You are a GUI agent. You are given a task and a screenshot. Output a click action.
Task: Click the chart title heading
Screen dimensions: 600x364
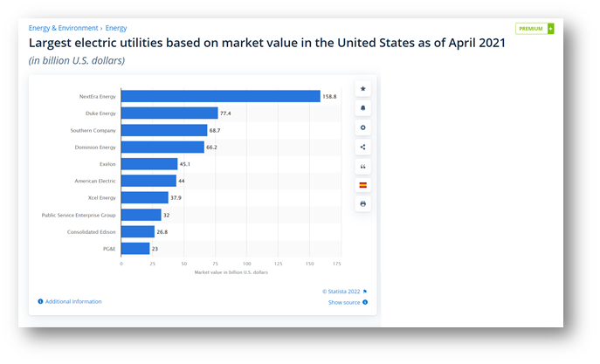point(267,43)
